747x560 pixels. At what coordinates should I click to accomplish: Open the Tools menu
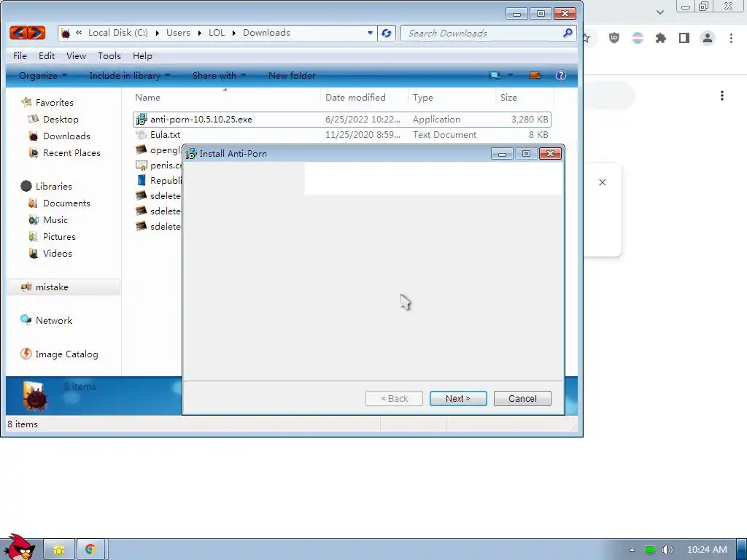point(109,55)
